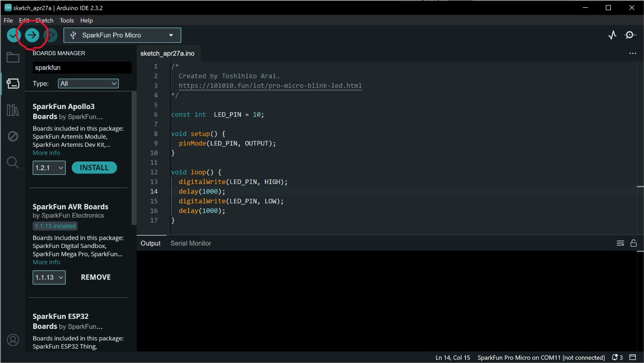Click the SparkFun Apollo3 Boards title
644x363 pixels.
64,111
